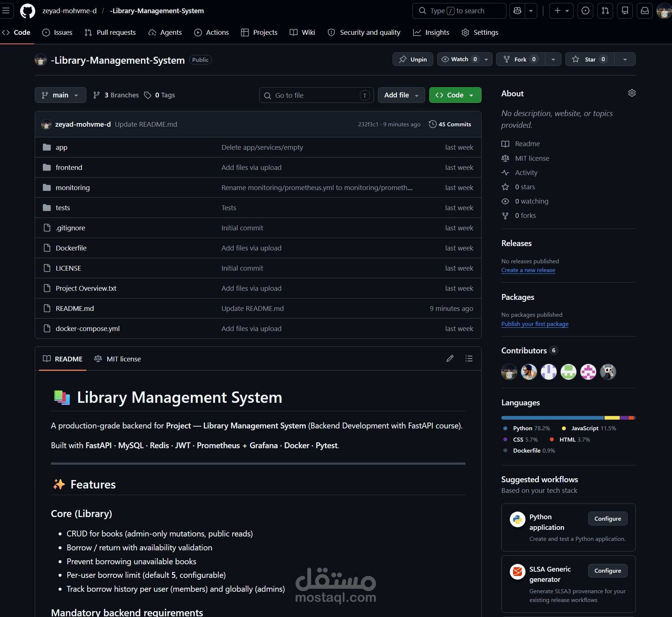Open notifications inbox icon
The width and height of the screenshot is (672, 617).
tap(645, 11)
